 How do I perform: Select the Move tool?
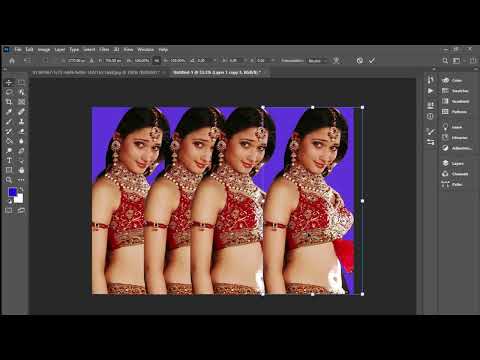pyautogui.click(x=9, y=82)
